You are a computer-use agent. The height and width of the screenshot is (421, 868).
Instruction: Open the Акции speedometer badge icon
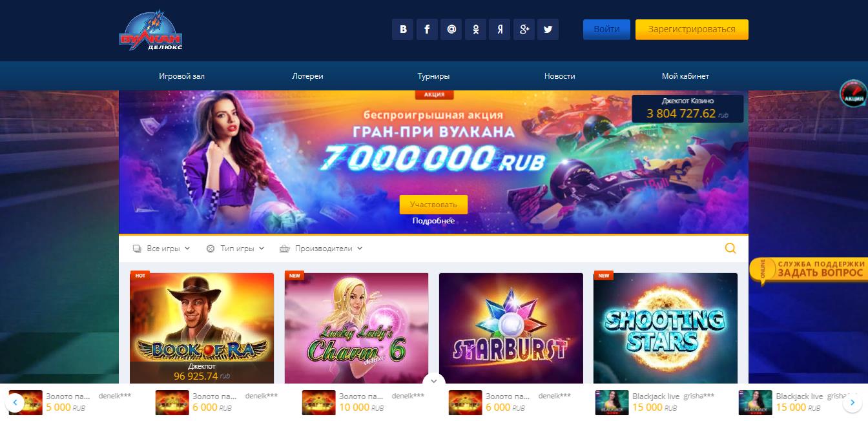pyautogui.click(x=853, y=94)
